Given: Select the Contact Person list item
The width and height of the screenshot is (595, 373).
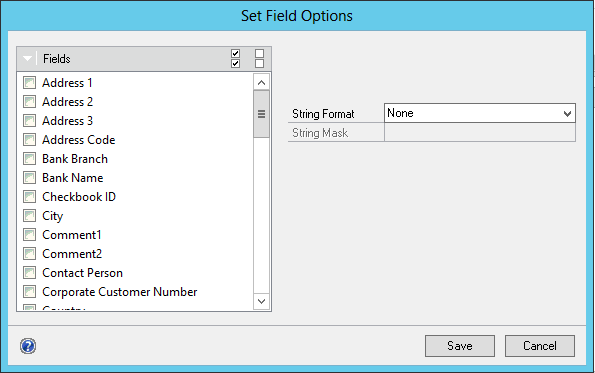Looking at the screenshot, I should (x=82, y=273).
